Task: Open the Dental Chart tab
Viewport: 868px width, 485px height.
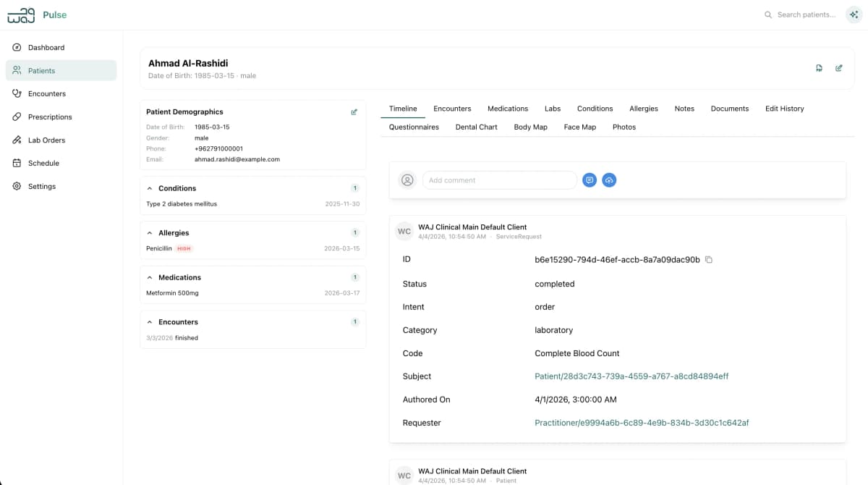Action: click(x=476, y=127)
